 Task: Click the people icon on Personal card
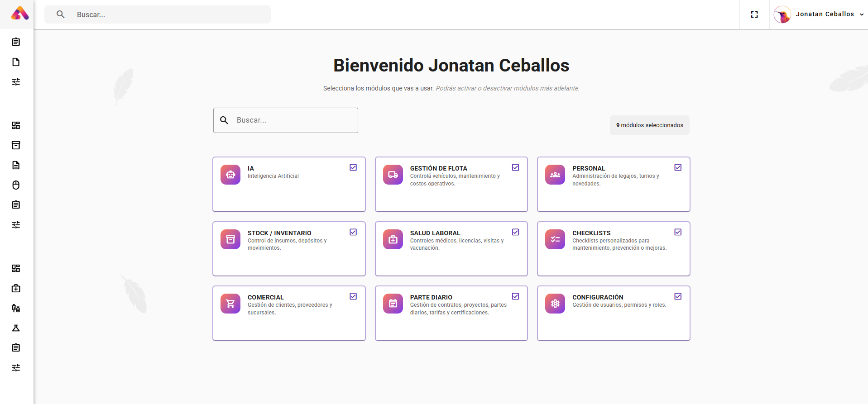(555, 175)
